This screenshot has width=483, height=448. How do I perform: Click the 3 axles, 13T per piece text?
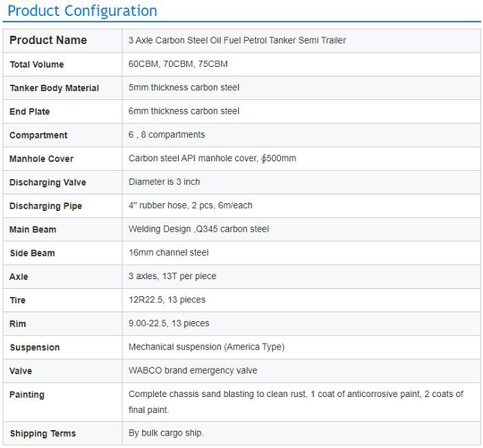click(172, 276)
